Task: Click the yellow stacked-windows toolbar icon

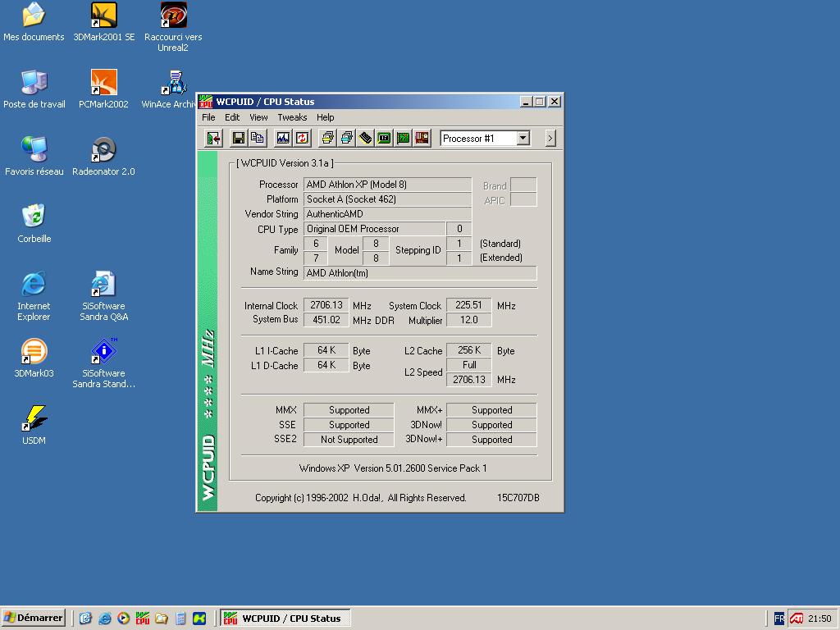Action: click(x=327, y=138)
